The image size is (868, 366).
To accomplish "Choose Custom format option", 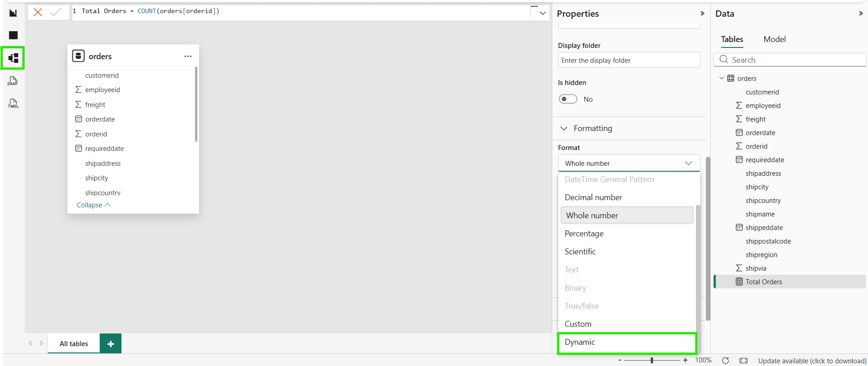I will (627, 324).
